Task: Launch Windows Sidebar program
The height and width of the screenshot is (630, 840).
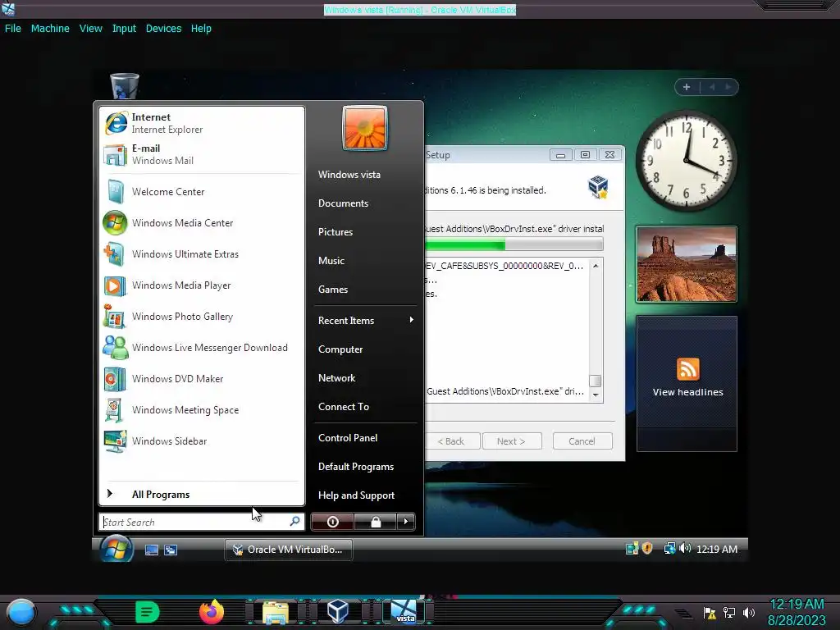Action: [201, 441]
